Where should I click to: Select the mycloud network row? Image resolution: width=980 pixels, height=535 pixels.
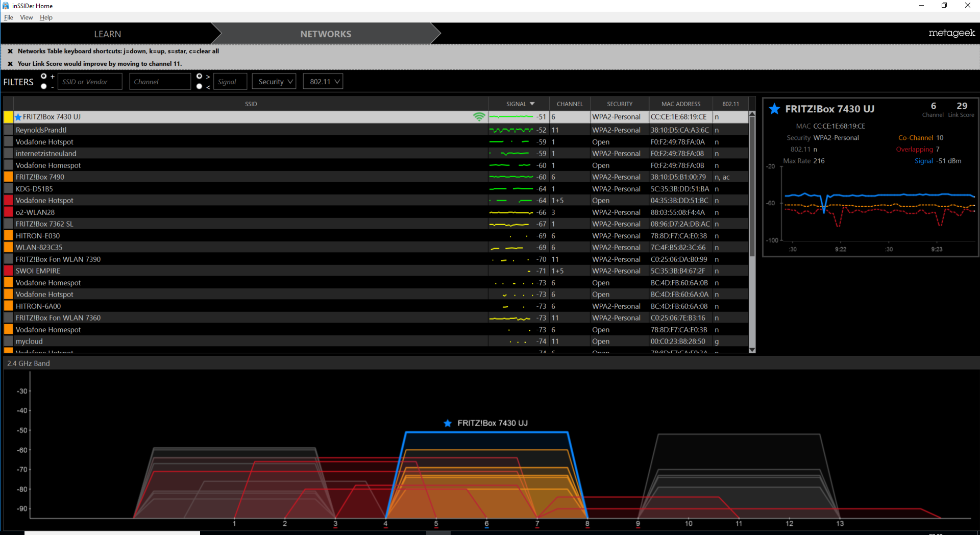click(x=376, y=342)
